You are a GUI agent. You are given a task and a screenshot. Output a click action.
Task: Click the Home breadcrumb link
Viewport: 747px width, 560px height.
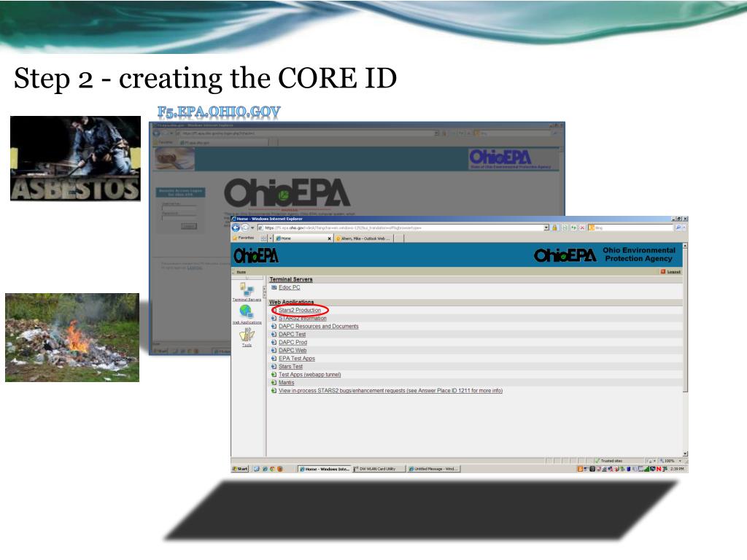coord(241,272)
